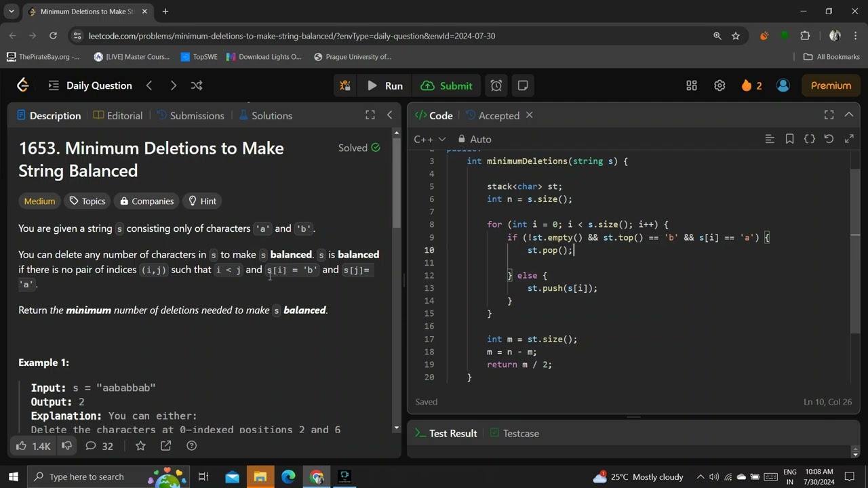Toggle the Auto lock setting
868x488 pixels.
tap(474, 139)
